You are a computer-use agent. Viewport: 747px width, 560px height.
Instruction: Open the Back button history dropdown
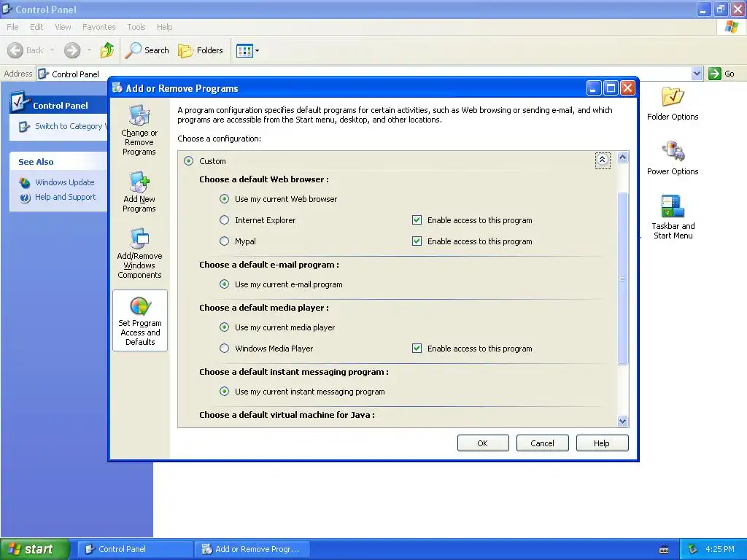coord(52,50)
